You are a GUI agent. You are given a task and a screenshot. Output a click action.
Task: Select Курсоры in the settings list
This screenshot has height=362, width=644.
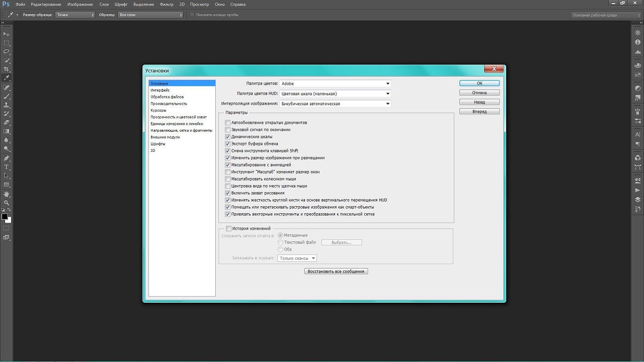click(158, 110)
